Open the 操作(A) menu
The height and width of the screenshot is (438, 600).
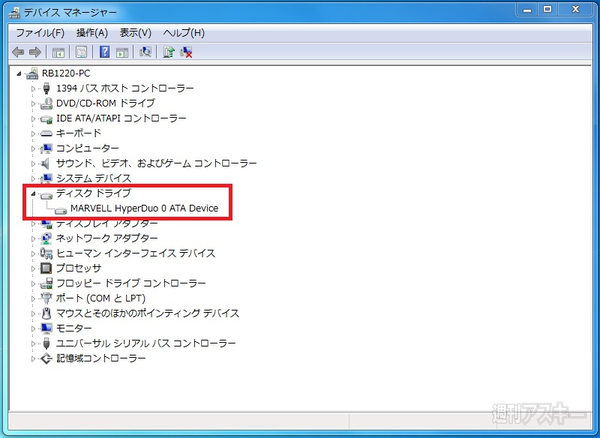pos(92,33)
